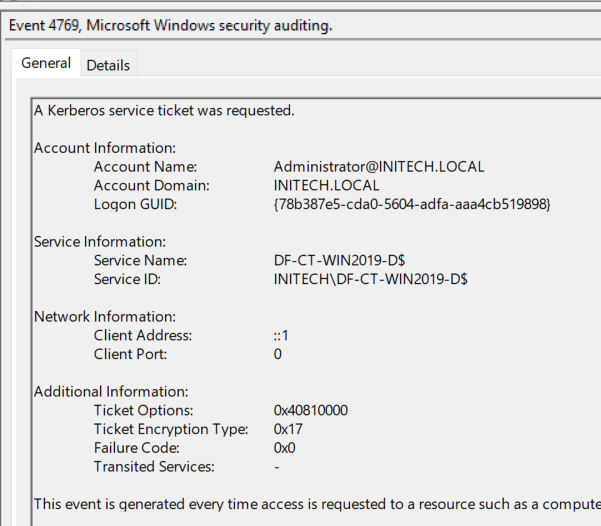Select the General tab
Image resolution: width=601 pixels, height=526 pixels.
pyautogui.click(x=46, y=63)
